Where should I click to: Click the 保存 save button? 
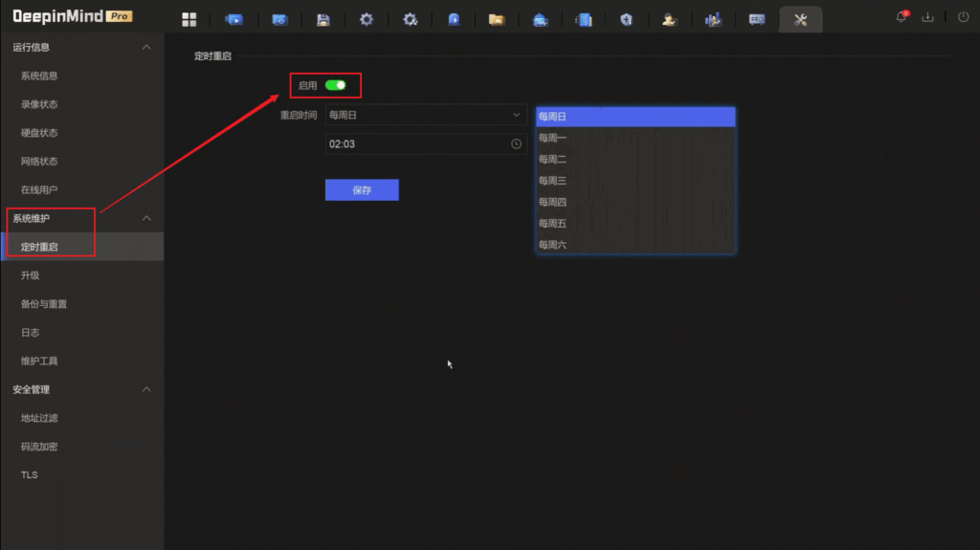click(x=362, y=190)
